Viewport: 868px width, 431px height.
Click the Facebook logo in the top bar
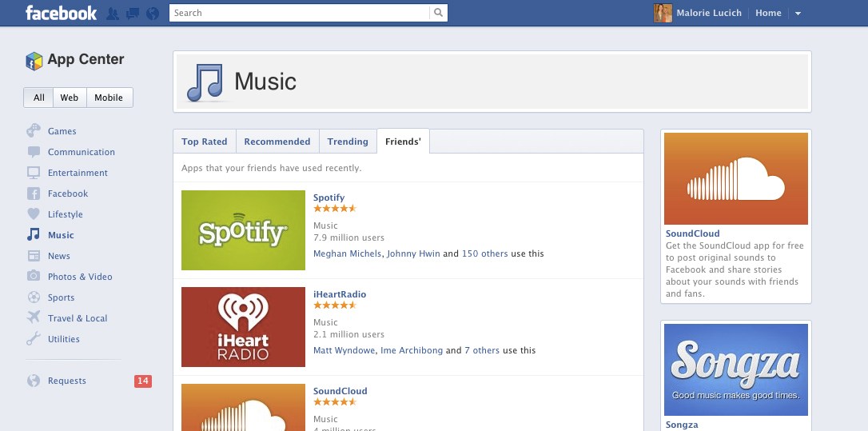[61, 13]
